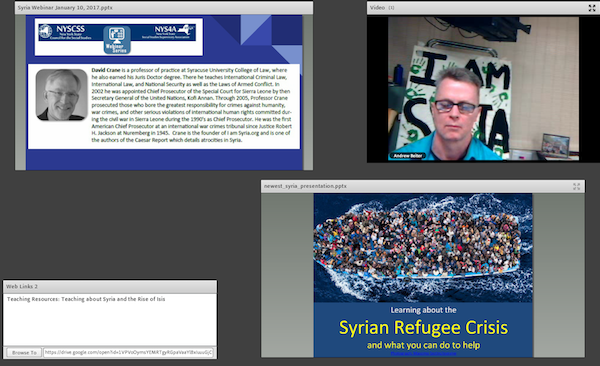Click the Webinar Series icon on the slide
This screenshot has width=600, height=366.
coord(117,40)
